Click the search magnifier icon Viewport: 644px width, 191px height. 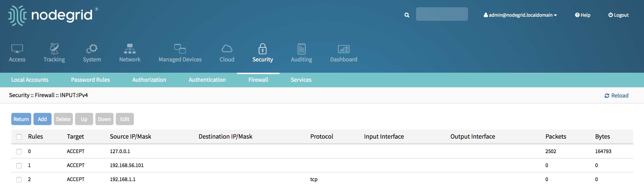coord(407,15)
